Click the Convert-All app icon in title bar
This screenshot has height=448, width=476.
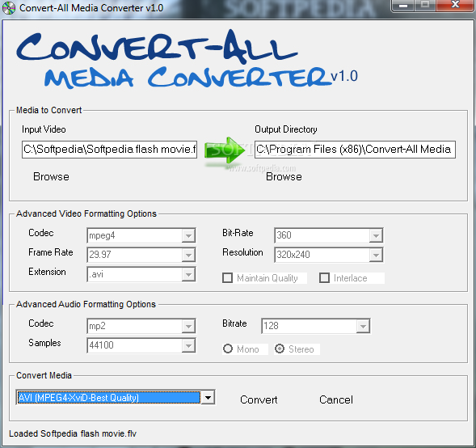coord(9,7)
